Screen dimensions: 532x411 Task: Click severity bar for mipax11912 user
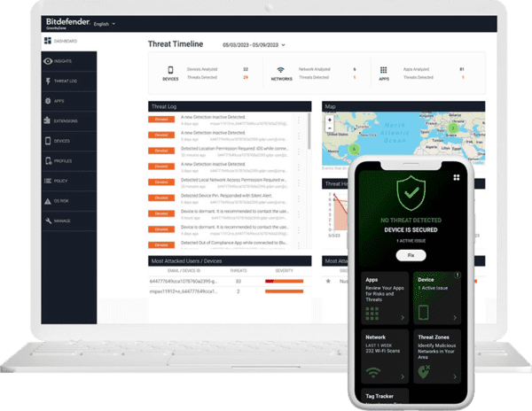tap(284, 291)
